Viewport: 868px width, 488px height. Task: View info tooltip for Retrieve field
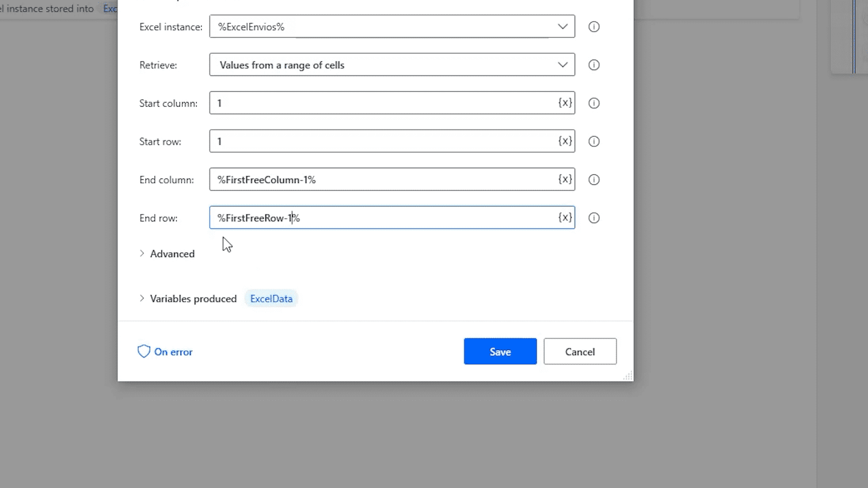click(x=593, y=65)
